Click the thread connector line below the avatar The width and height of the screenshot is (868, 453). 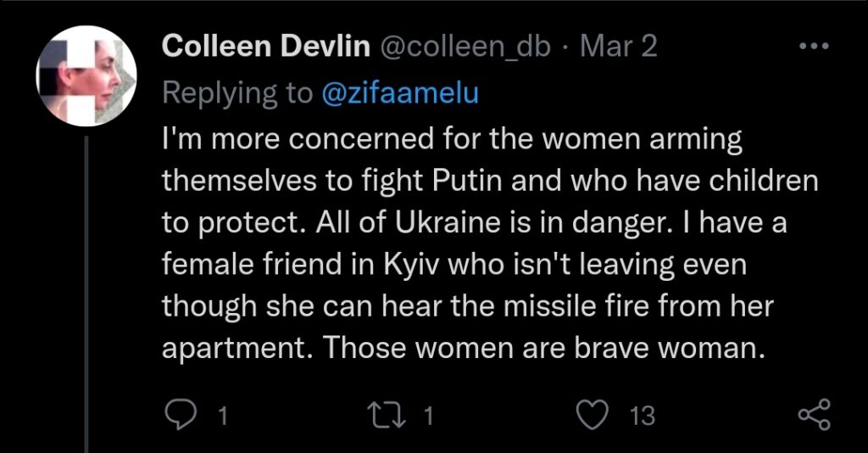[86, 297]
